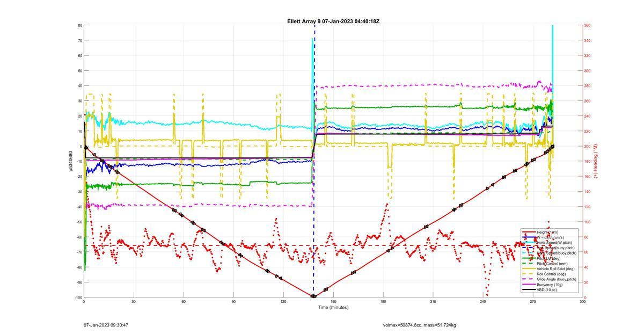
Task: Select the "VBD (10 cc)" legend entry
Action: click(547, 290)
